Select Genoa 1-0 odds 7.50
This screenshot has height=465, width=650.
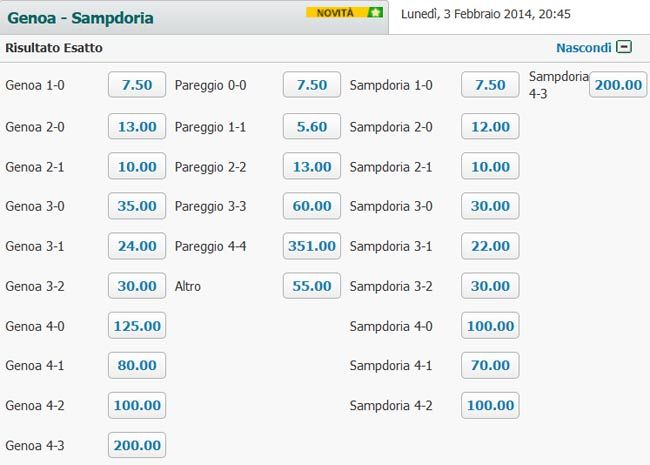tap(137, 85)
